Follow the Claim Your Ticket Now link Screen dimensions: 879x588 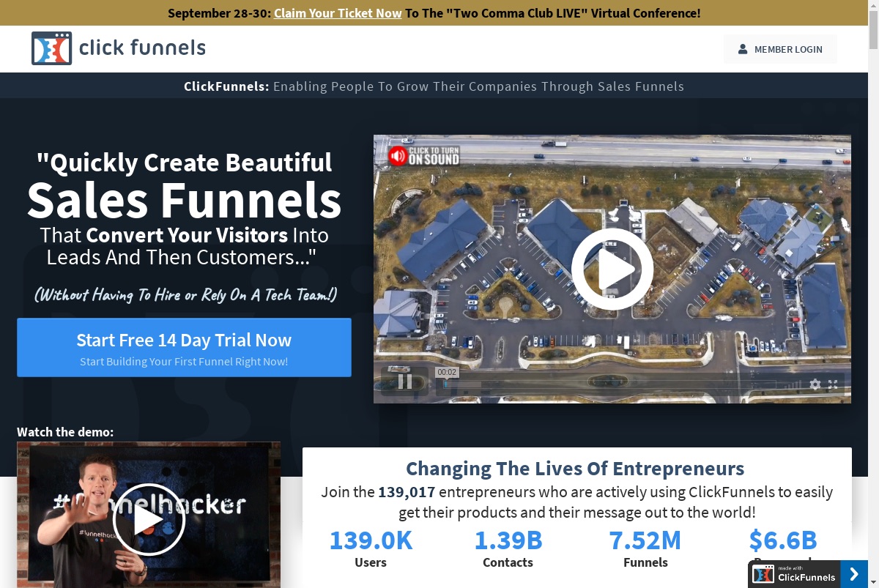338,12
